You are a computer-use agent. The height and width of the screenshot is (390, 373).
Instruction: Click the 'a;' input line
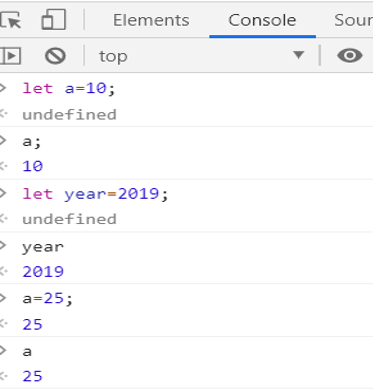(32, 142)
